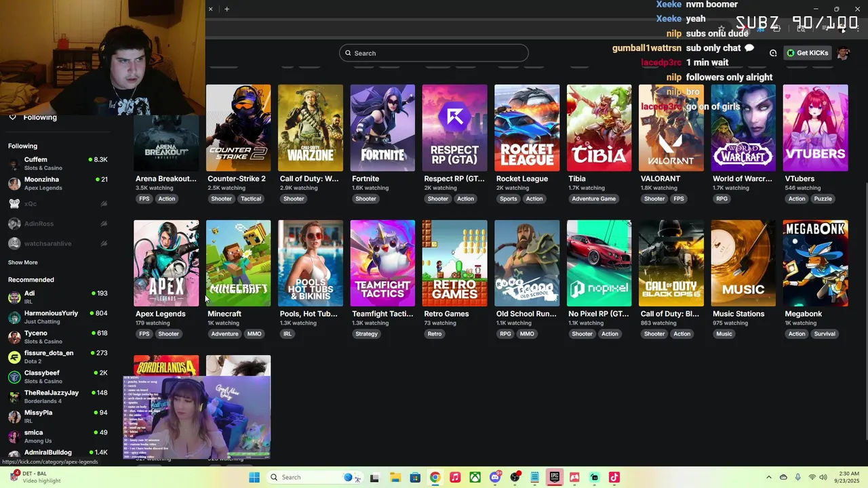Open the music app taskbar icon
This screenshot has width=868, height=488.
[455, 477]
